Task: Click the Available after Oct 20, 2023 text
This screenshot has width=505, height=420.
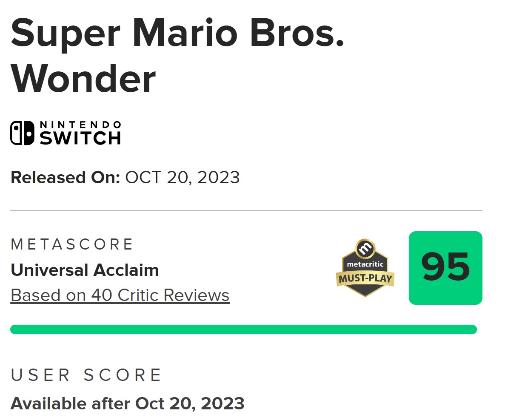Action: (x=128, y=403)
